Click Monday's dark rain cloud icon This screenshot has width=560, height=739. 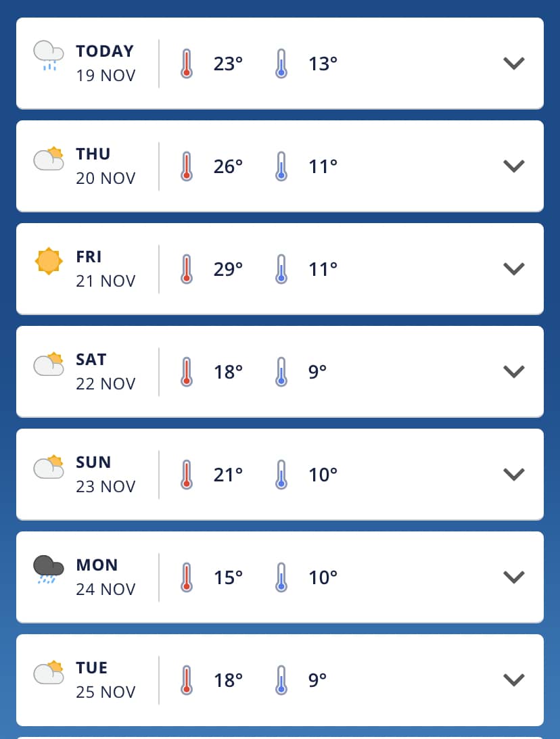tap(49, 569)
